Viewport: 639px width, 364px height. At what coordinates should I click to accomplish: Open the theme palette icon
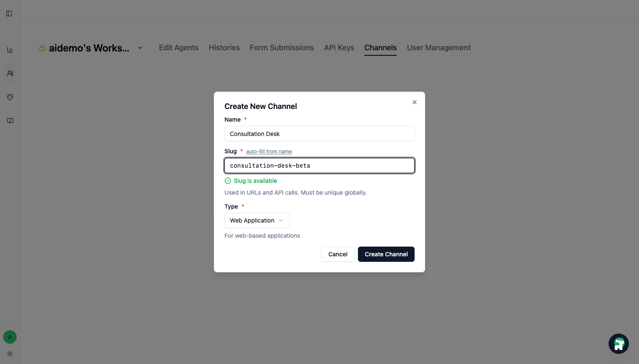coord(9,97)
